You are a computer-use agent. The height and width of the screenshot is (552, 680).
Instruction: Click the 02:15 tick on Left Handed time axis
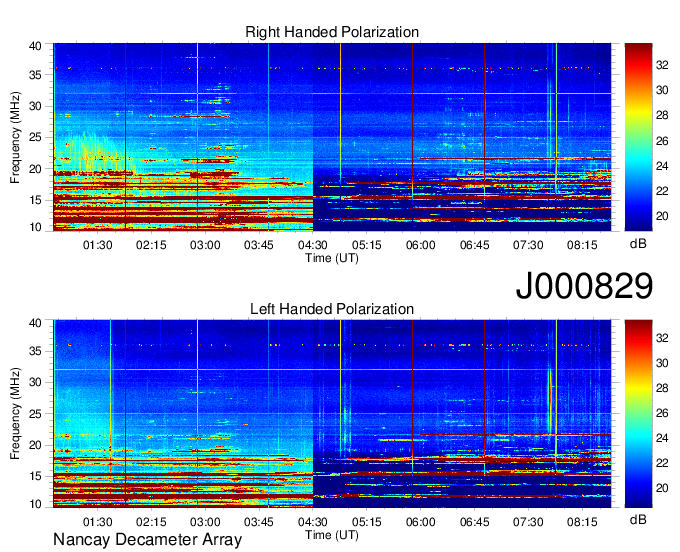[151, 522]
